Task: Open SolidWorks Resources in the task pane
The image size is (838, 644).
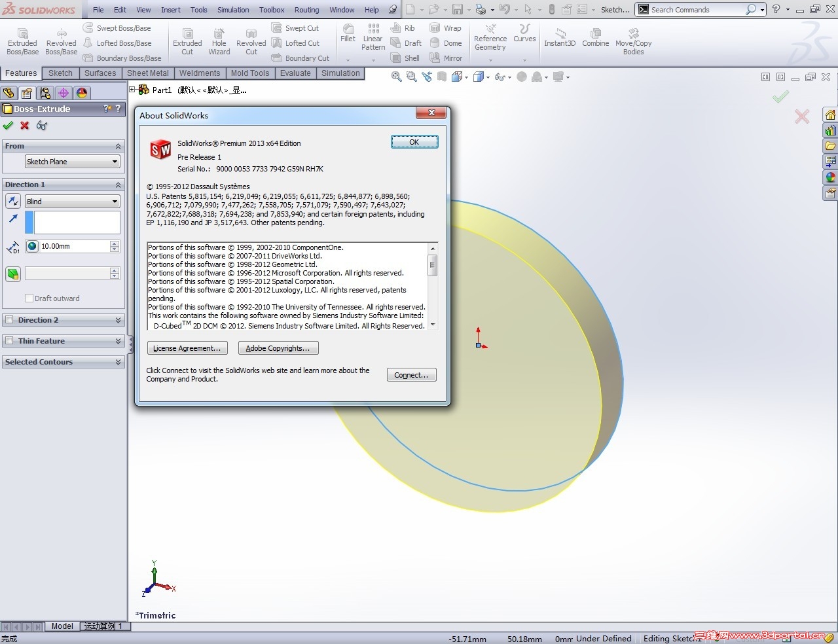Action: point(830,115)
